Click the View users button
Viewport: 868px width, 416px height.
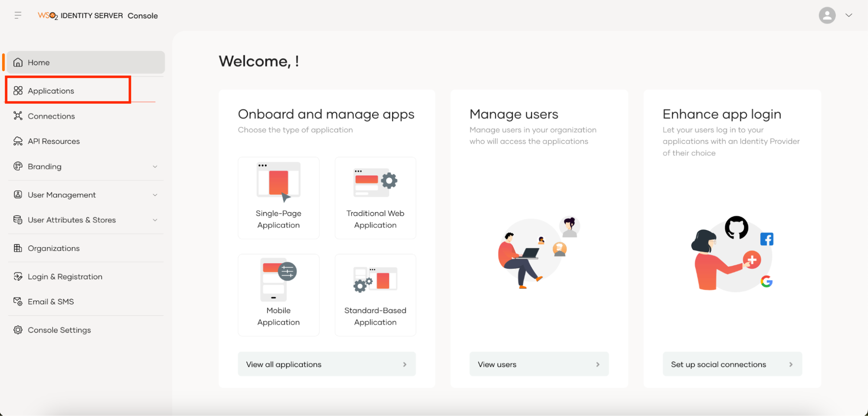coord(539,364)
